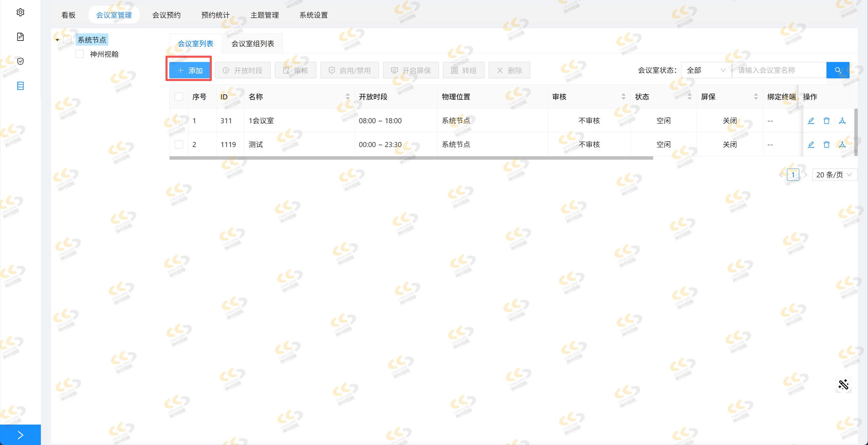Click trash delete icon for 测试 row
Screen dimensions: 868x445
(x=826, y=144)
